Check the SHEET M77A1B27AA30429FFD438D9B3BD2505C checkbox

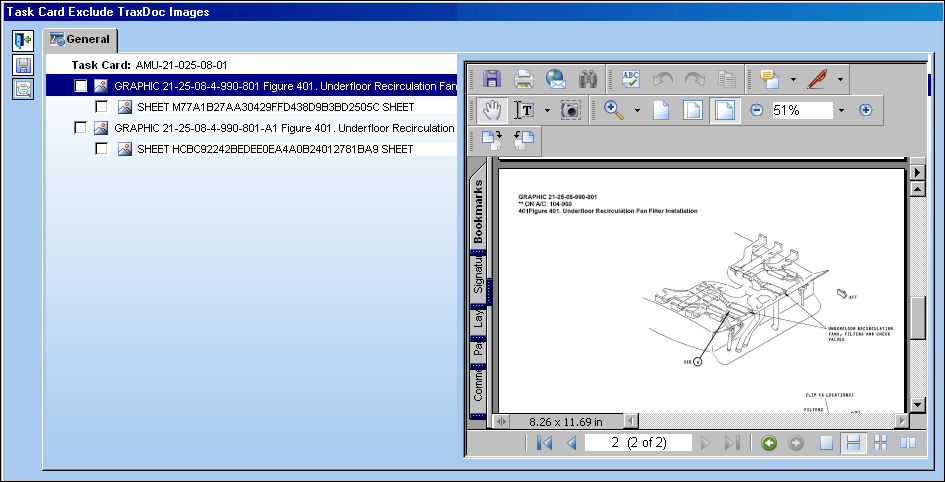coord(102,107)
